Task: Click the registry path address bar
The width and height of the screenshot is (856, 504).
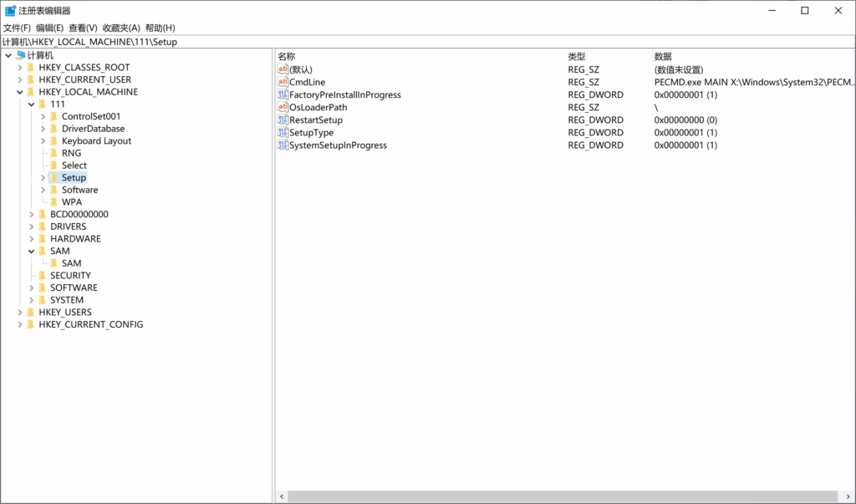Action: pos(418,42)
